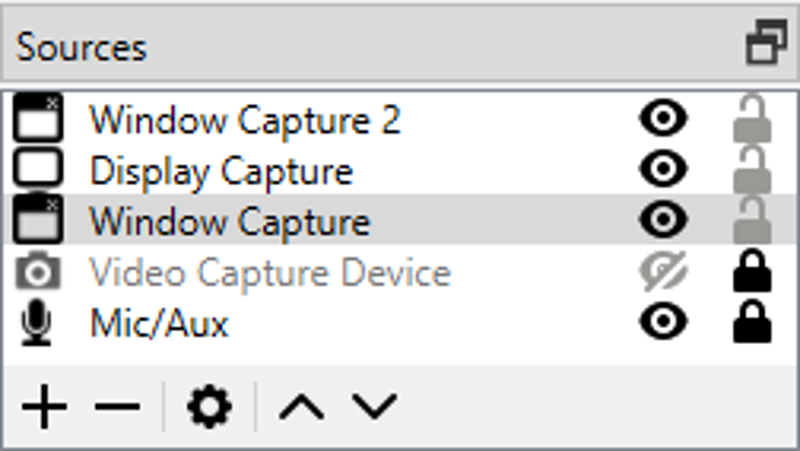Click the Video Capture Device camera icon
This screenshot has height=451, width=800.
[38, 271]
